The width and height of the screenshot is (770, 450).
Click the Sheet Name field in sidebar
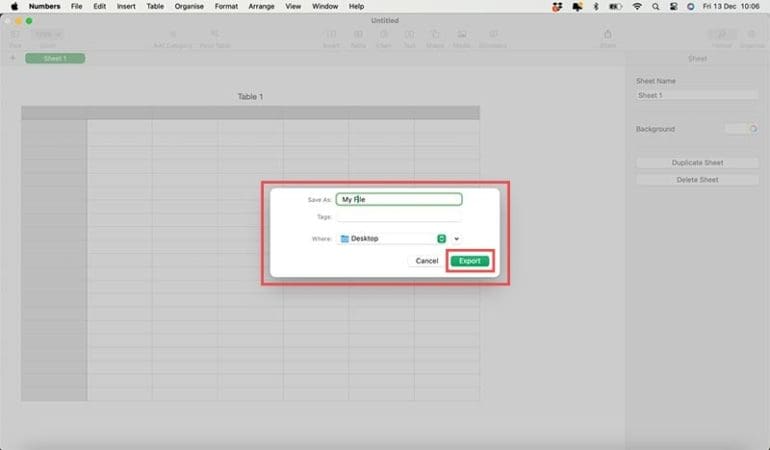(697, 95)
